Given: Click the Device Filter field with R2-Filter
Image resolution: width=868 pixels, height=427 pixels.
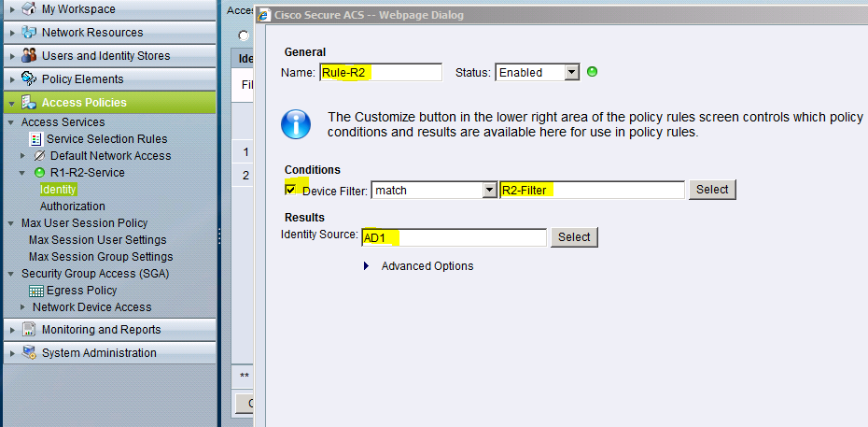Looking at the screenshot, I should [593, 190].
